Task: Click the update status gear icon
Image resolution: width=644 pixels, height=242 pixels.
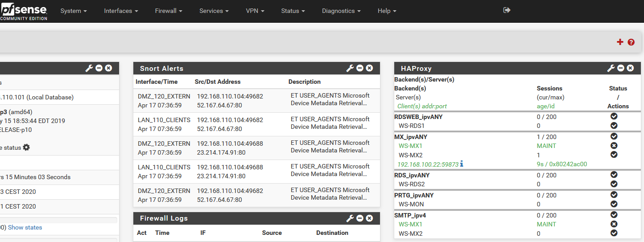Action: point(26,148)
